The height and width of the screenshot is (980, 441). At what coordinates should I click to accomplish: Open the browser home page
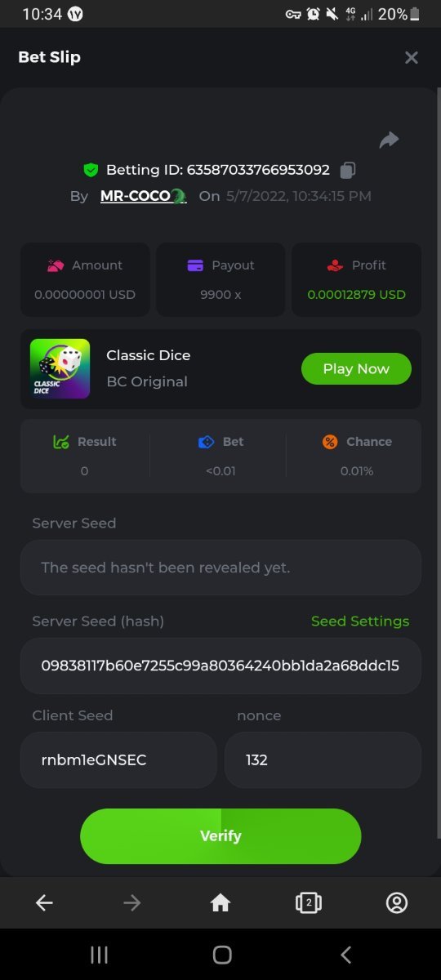[220, 902]
